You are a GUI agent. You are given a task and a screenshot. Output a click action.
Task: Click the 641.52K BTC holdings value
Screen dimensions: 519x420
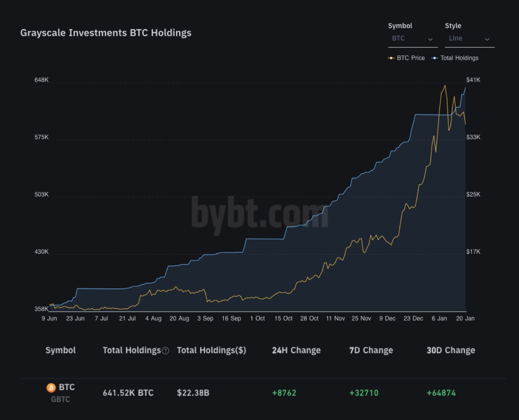tap(128, 393)
